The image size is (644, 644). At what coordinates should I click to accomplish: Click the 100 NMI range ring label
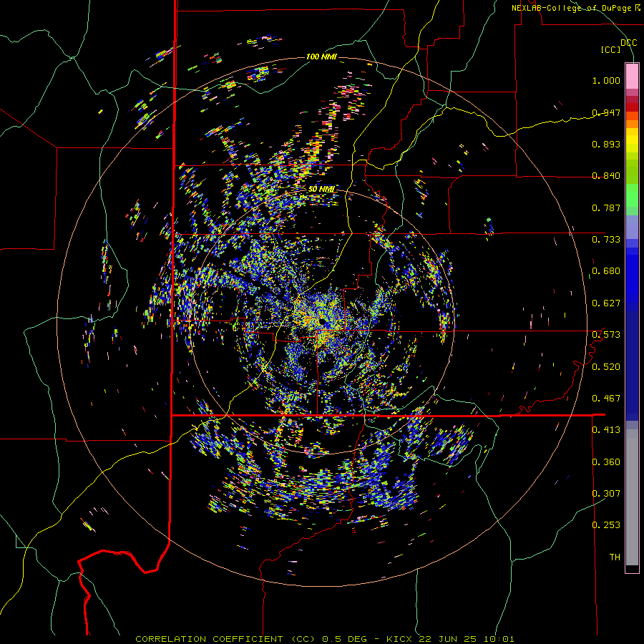coord(321,57)
